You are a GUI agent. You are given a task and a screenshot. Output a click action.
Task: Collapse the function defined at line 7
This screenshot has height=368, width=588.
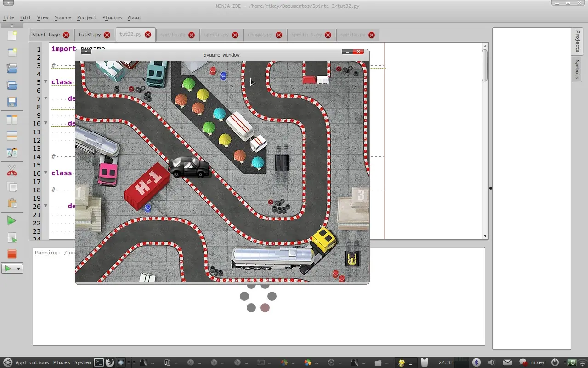(45, 98)
